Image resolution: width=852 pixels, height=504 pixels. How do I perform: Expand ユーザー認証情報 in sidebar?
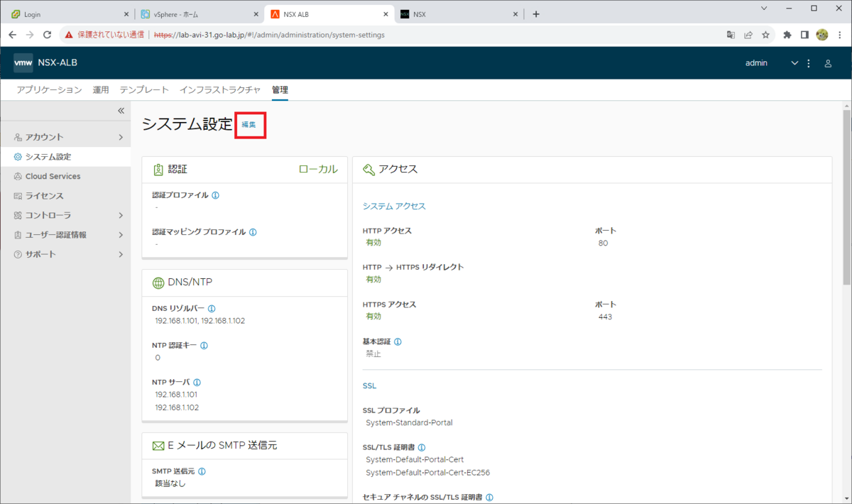tap(121, 235)
